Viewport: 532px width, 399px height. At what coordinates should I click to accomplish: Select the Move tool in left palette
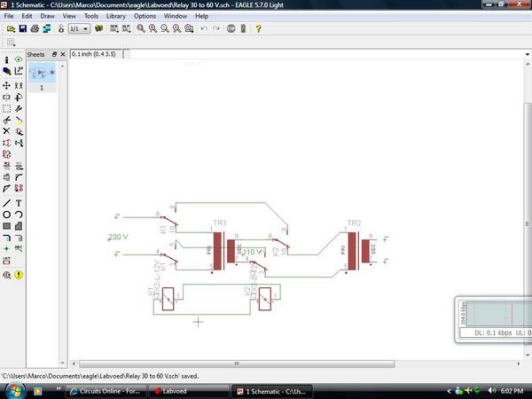pyautogui.click(x=6, y=85)
